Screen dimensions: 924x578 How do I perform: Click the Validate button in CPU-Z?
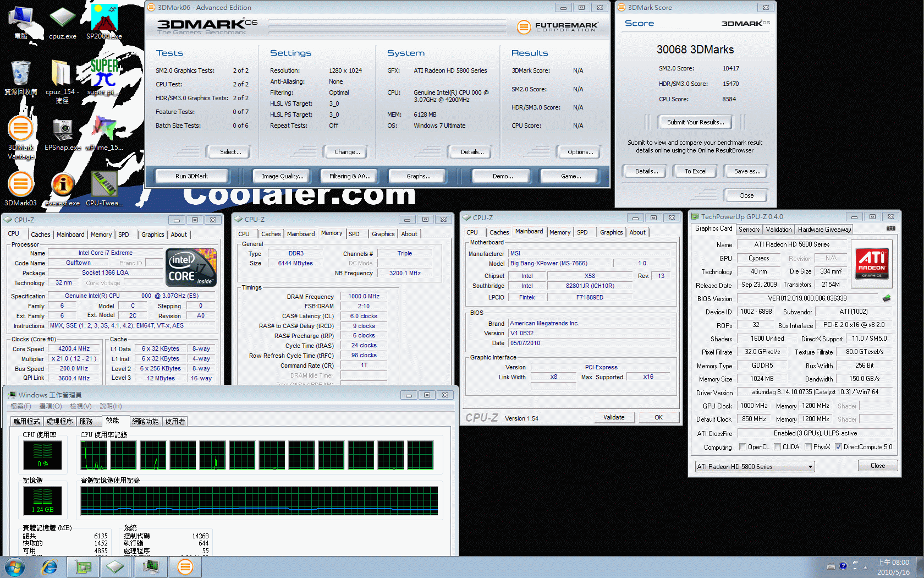[614, 417]
